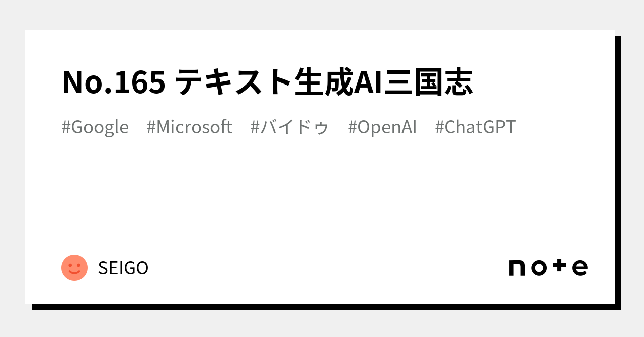Click the plus-shaped "t" in note logo
Viewport: 644px width, 337px height.
(558, 267)
